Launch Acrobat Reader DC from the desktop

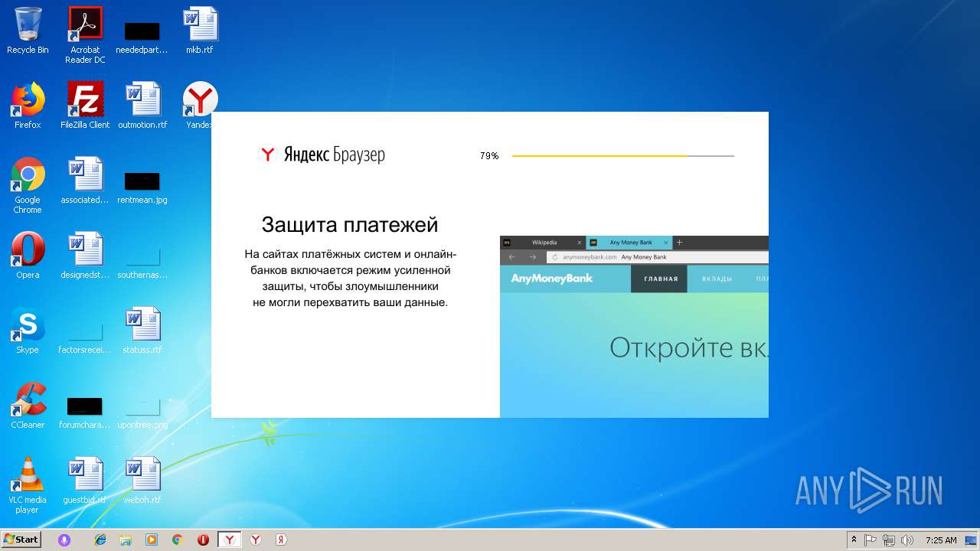coord(85,35)
